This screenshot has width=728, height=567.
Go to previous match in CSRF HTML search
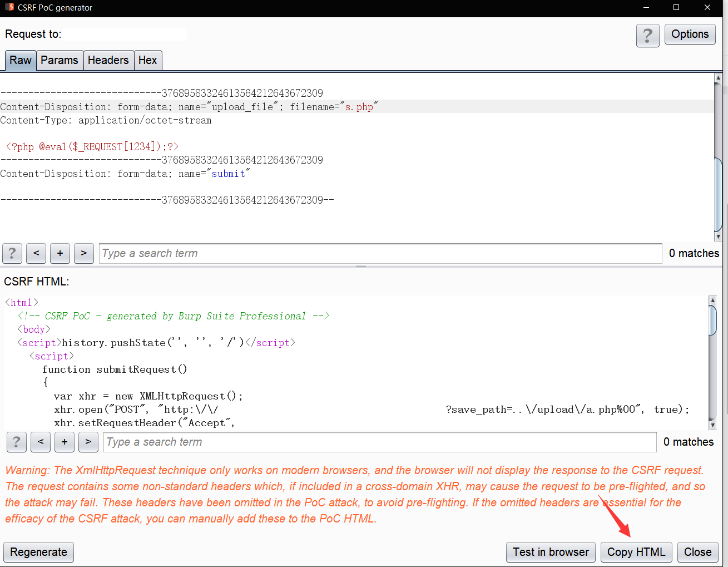point(41,442)
